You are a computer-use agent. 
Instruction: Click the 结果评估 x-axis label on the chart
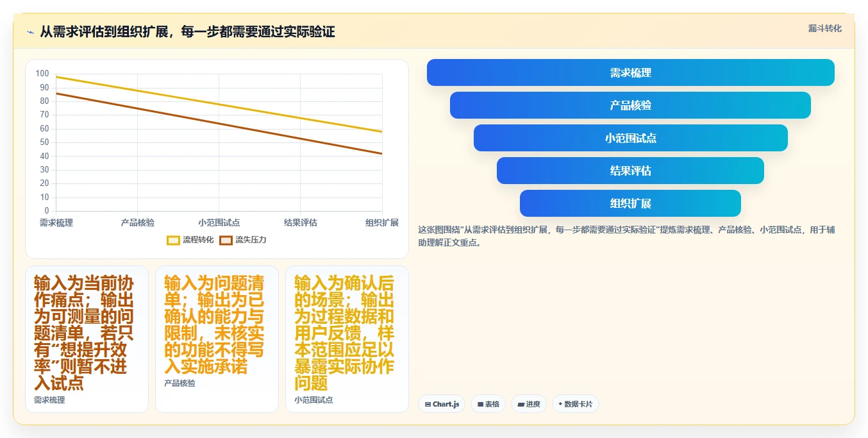coord(301,223)
